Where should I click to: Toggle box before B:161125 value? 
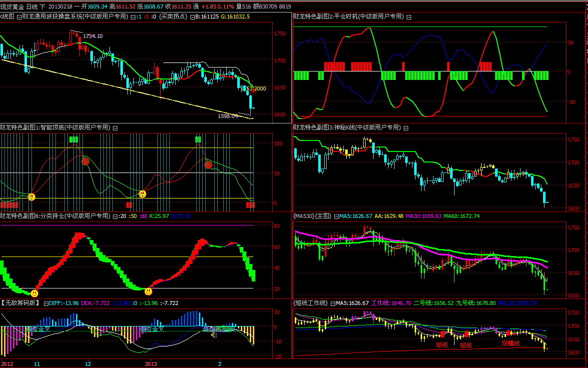(192, 17)
